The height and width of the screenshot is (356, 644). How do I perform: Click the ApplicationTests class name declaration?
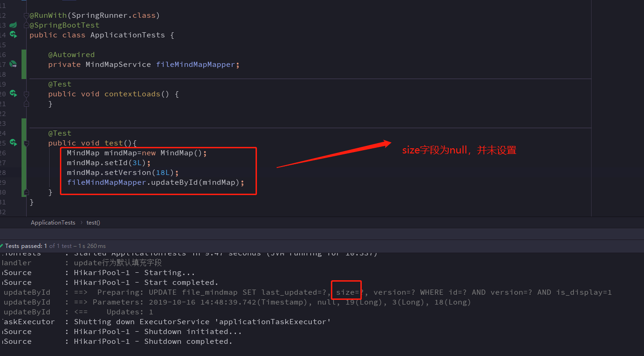pos(127,35)
